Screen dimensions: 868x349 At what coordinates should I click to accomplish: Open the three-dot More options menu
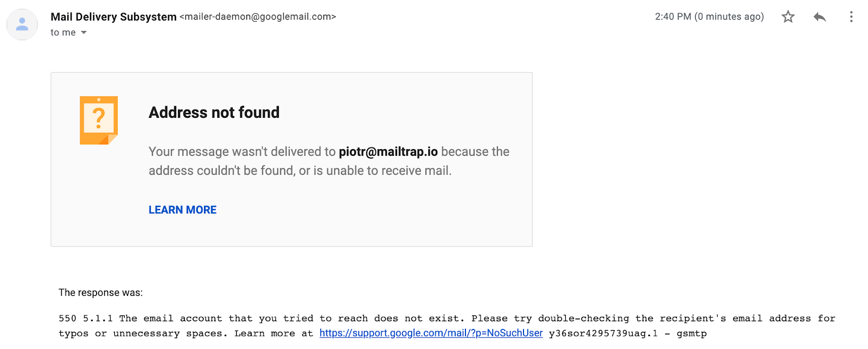(x=851, y=17)
